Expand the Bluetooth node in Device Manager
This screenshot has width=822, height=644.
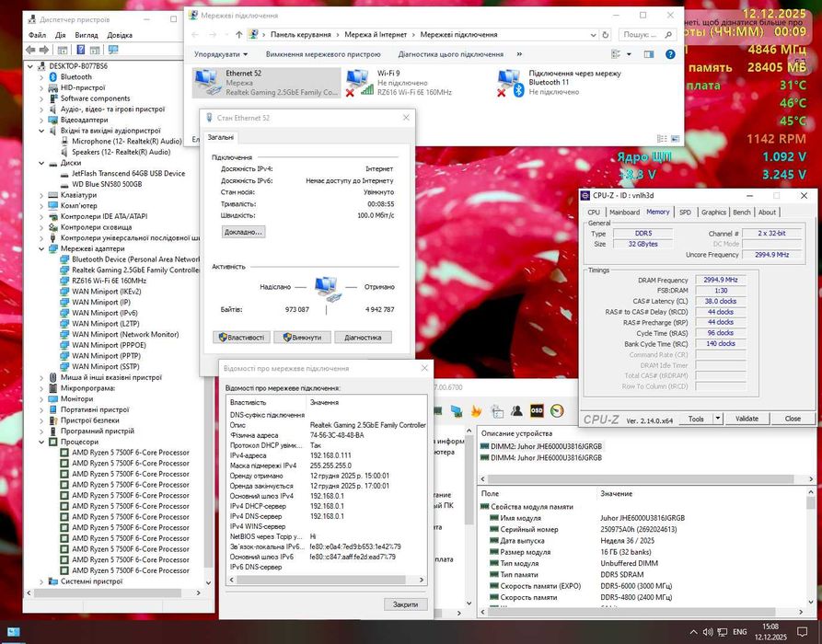click(41, 77)
